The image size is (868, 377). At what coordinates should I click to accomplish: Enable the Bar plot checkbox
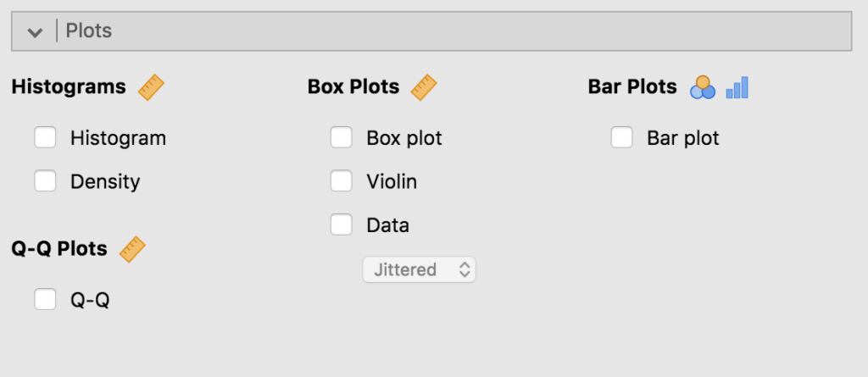coord(621,137)
